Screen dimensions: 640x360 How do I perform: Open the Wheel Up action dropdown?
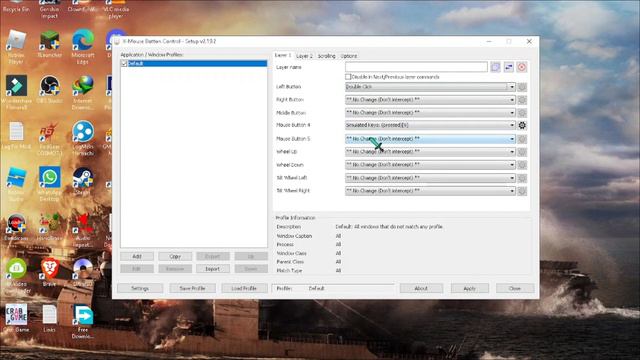tap(430, 152)
